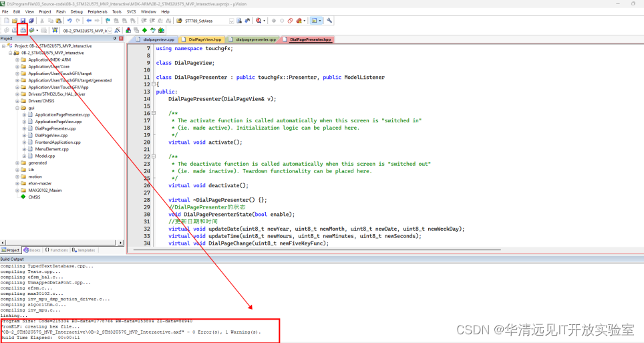
Task: Click the 'virtual void activate();' code line
Action: click(x=205, y=142)
